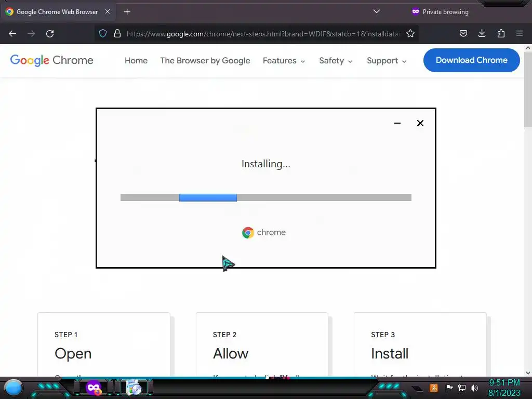The height and width of the screenshot is (399, 532).
Task: Click the installer disc taskbar icon
Action: (135, 388)
